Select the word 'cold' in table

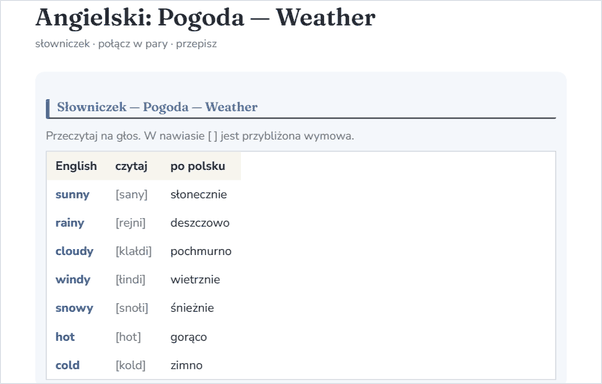pyautogui.click(x=68, y=365)
